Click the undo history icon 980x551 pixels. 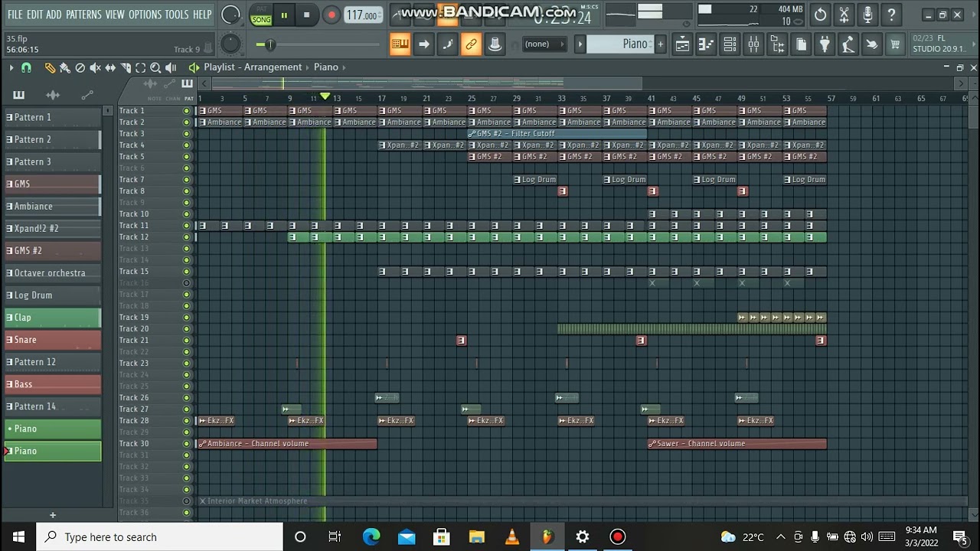pos(820,15)
